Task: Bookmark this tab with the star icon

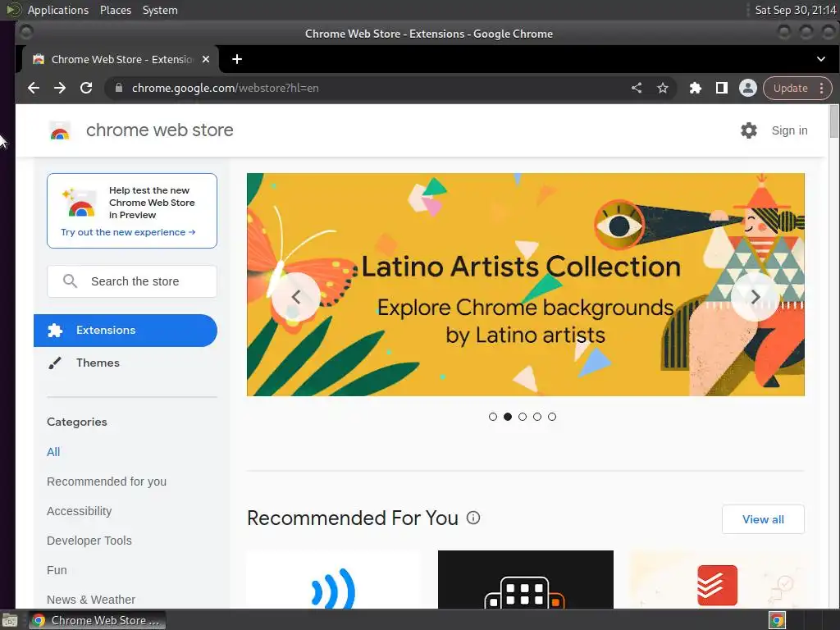Action: pos(663,88)
